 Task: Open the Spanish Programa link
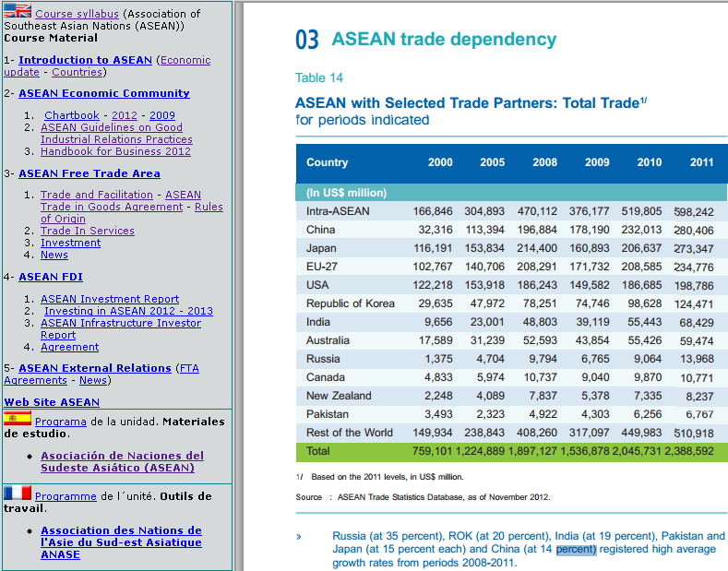pos(61,422)
